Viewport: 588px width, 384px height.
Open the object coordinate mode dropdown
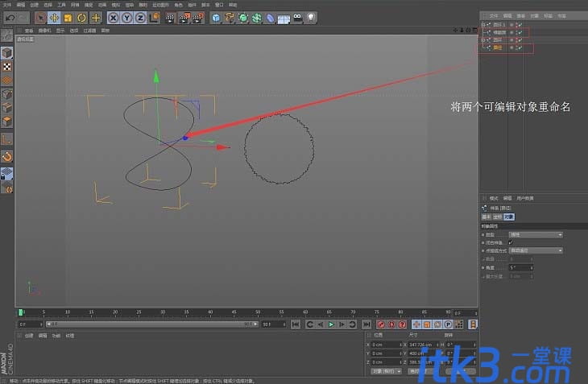click(386, 371)
